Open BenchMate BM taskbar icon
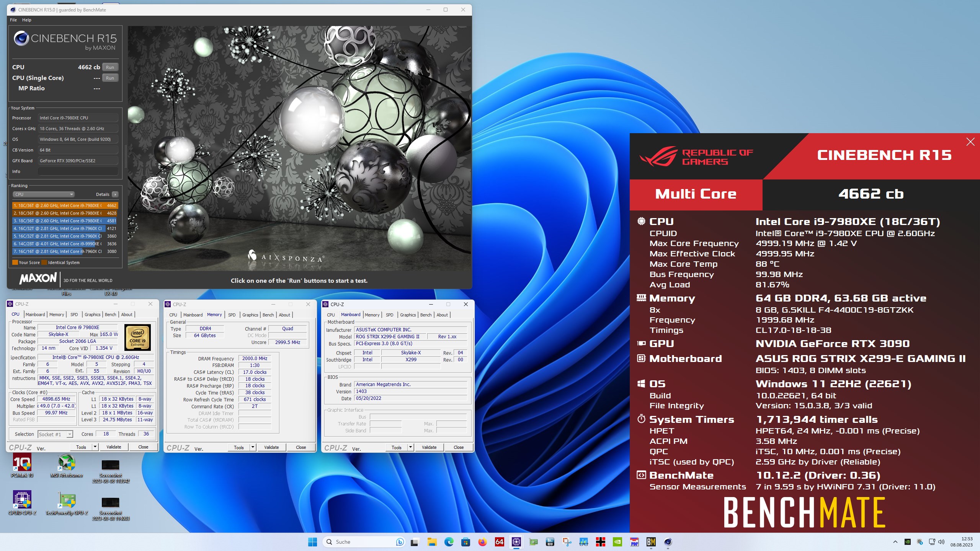The height and width of the screenshot is (551, 980). (651, 542)
